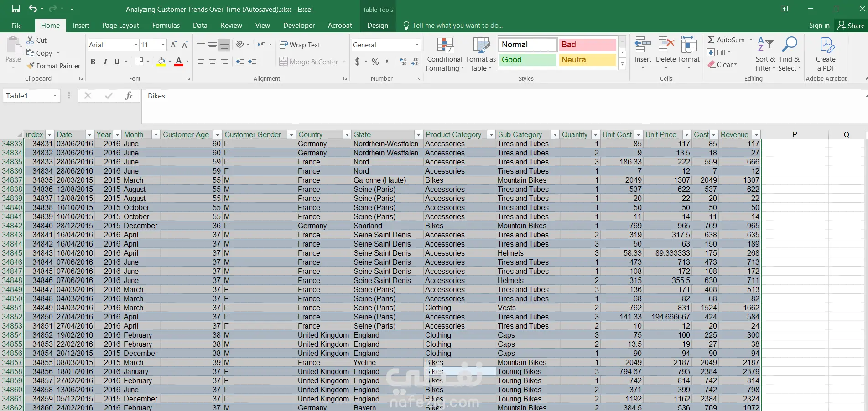This screenshot has height=411, width=868.
Task: Apply the Bad cell style swatch
Action: (587, 45)
